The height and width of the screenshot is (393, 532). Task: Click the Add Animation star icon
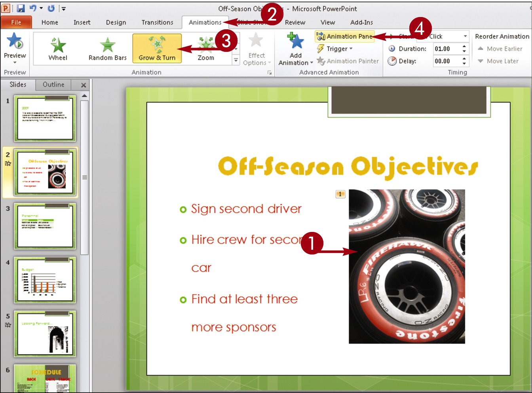point(295,41)
